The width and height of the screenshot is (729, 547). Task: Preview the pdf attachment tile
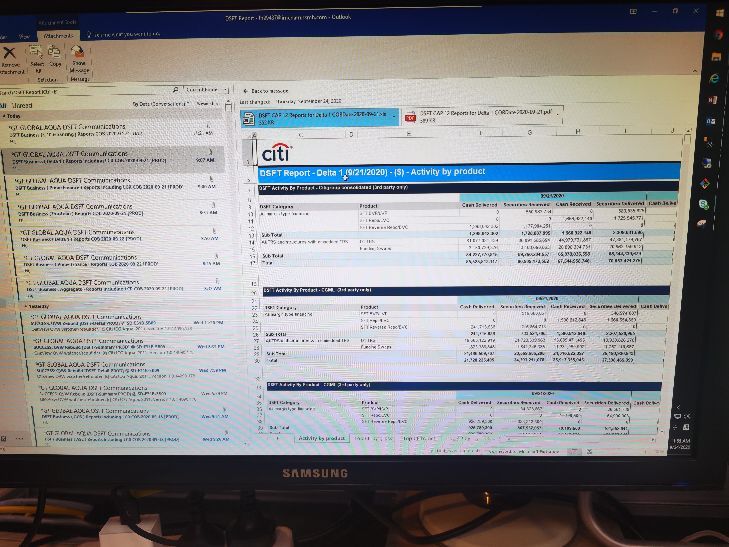483,116
